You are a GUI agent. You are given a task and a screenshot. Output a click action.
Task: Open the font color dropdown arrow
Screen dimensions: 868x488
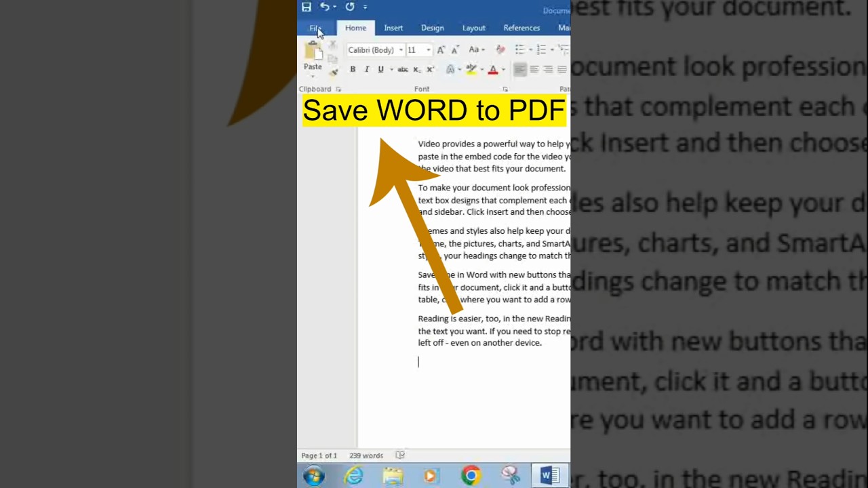click(503, 69)
